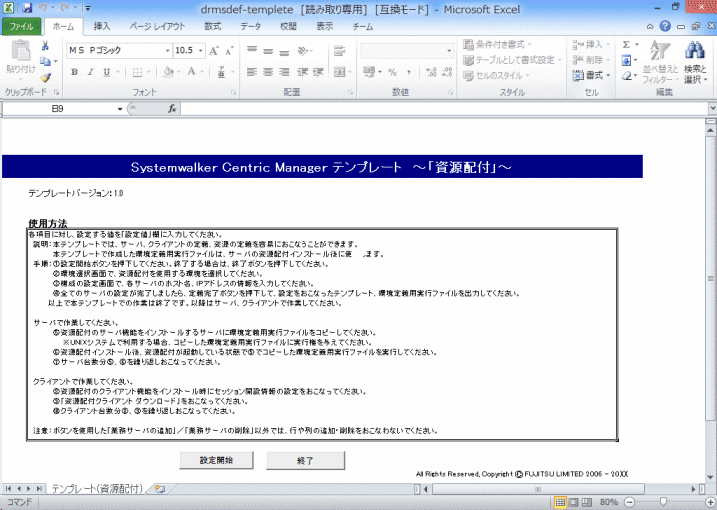The height and width of the screenshot is (510, 717).
Task: Switch to the ページレイアウト tab
Action: 157,27
